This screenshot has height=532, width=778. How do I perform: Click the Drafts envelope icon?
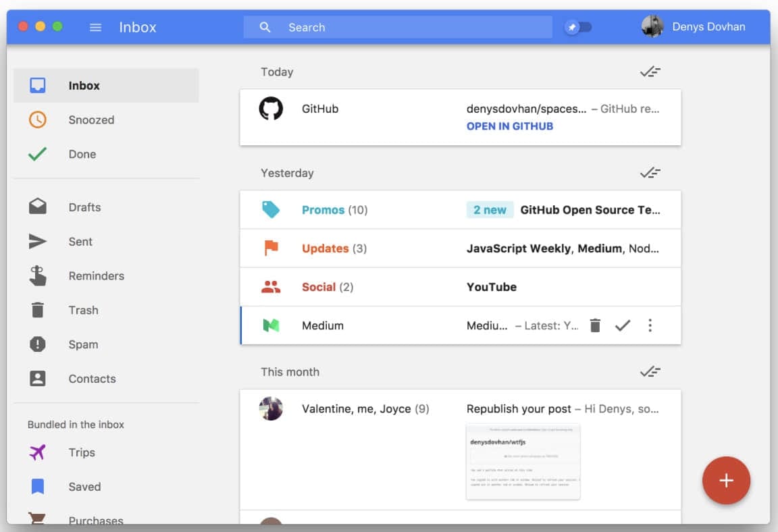(38, 207)
